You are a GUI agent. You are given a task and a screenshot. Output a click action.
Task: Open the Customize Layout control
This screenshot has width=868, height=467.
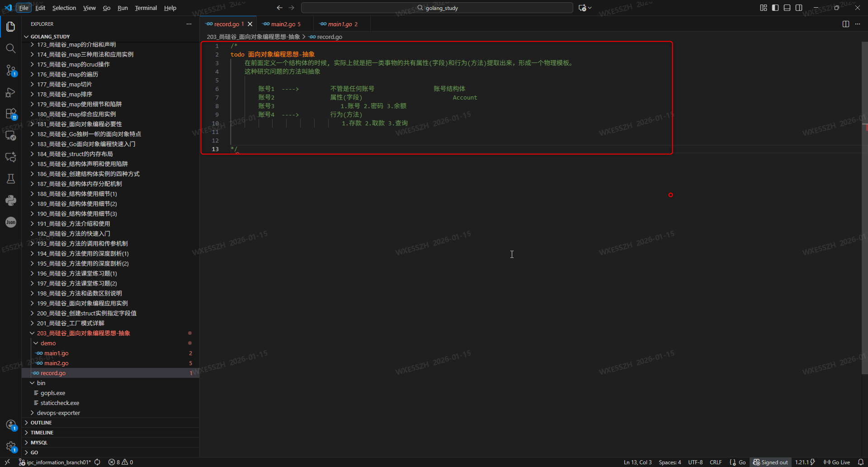764,8
